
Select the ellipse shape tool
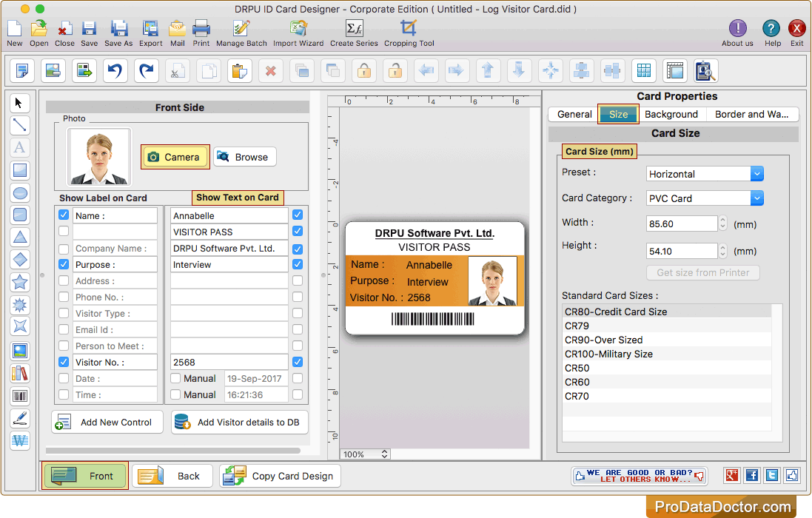20,193
